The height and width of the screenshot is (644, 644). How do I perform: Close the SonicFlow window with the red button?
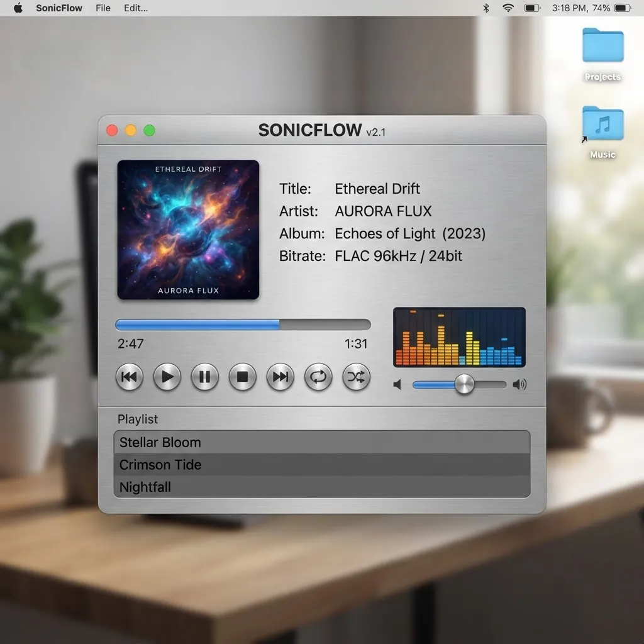tap(112, 130)
